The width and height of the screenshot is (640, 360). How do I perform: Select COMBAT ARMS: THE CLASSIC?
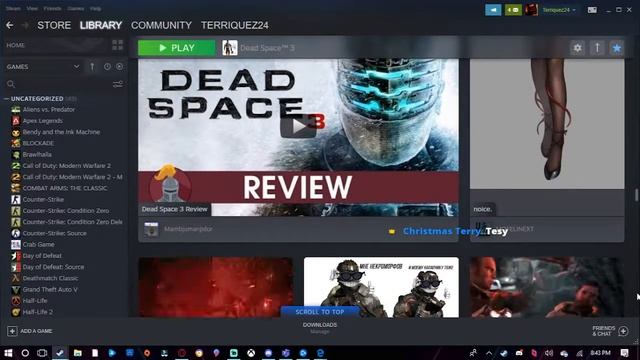(x=64, y=188)
